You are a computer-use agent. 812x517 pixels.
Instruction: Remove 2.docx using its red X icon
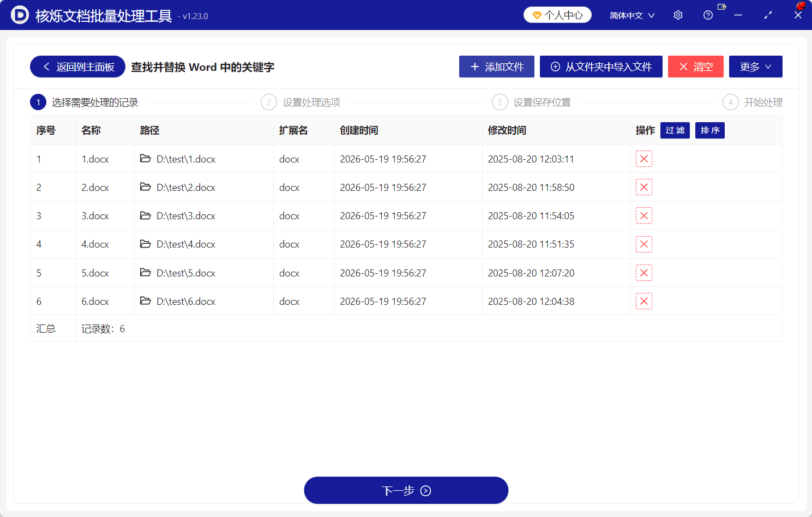644,187
